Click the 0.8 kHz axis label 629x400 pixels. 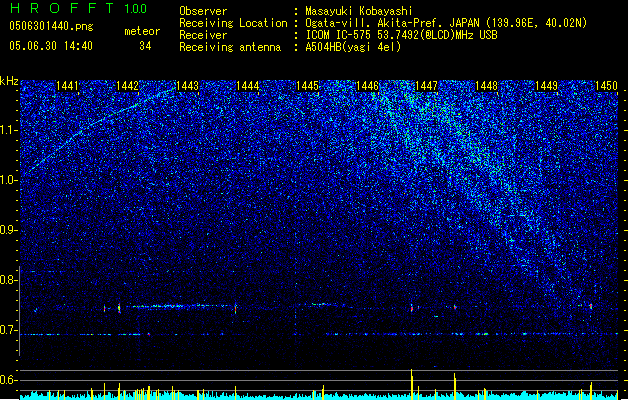click(x=8, y=280)
